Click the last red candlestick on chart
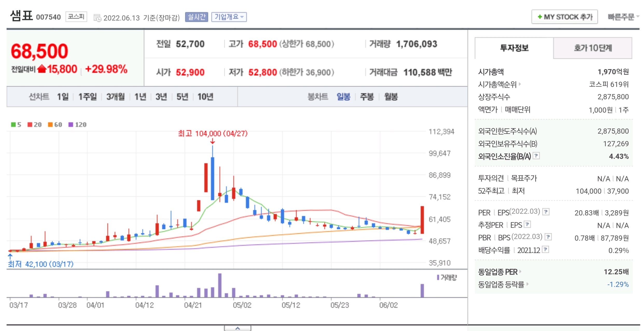The width and height of the screenshot is (644, 331). 422,220
